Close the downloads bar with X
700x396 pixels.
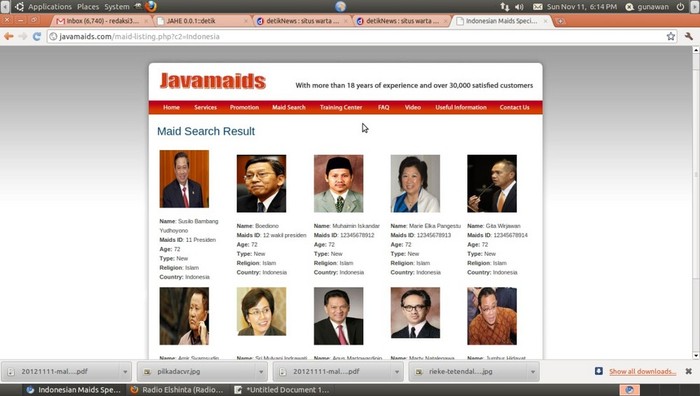[688, 371]
